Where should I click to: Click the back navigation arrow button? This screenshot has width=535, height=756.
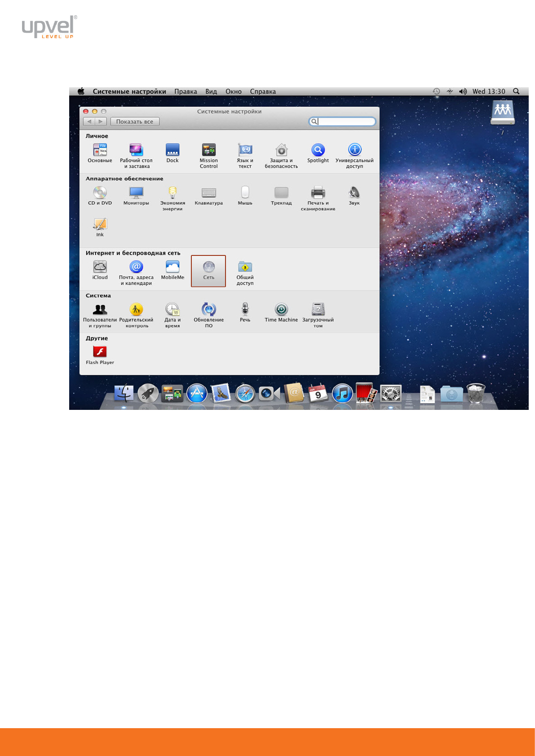(89, 122)
